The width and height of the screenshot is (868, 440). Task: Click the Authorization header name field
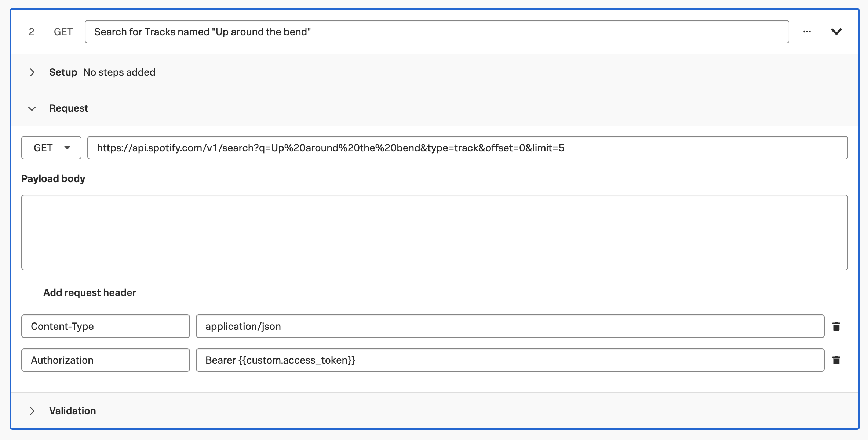pos(106,360)
